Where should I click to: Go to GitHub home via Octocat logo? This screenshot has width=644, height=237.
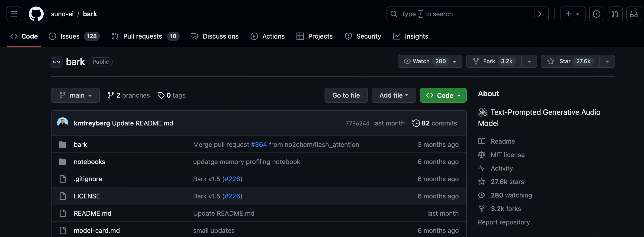[36, 14]
